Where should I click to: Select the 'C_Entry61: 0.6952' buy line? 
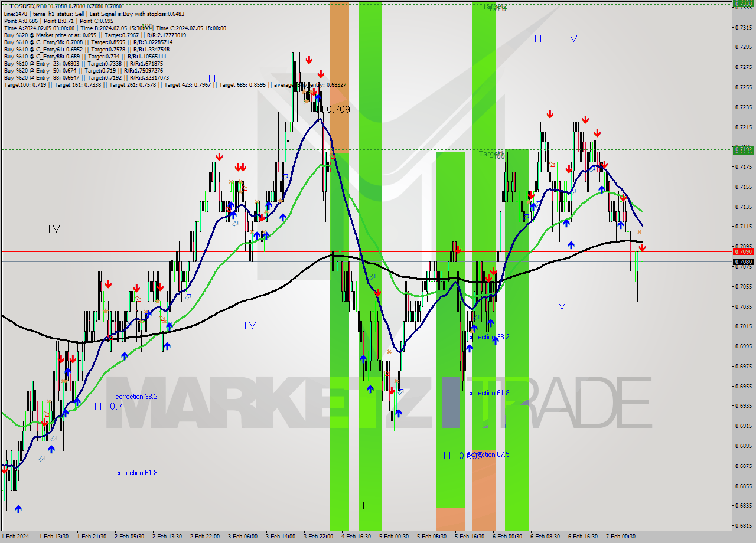click(x=86, y=49)
